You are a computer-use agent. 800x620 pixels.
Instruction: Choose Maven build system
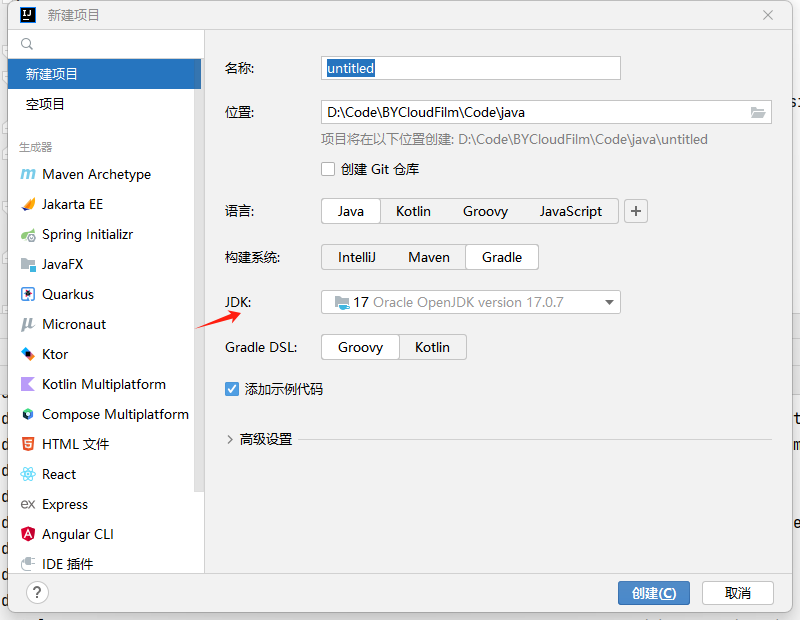(429, 257)
